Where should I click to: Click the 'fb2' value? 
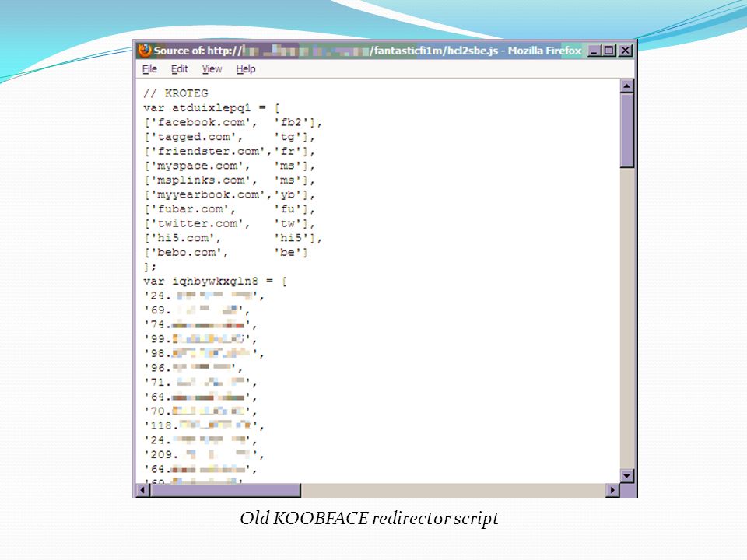pyautogui.click(x=290, y=122)
